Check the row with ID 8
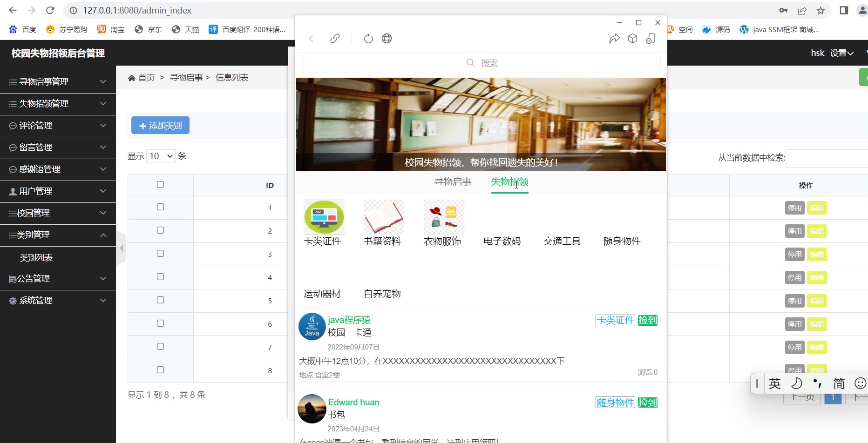Screen dimensions: 868x443 tap(160, 370)
